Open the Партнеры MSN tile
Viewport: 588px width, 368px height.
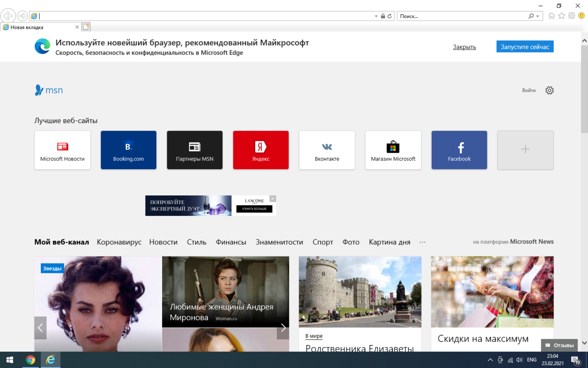click(195, 150)
